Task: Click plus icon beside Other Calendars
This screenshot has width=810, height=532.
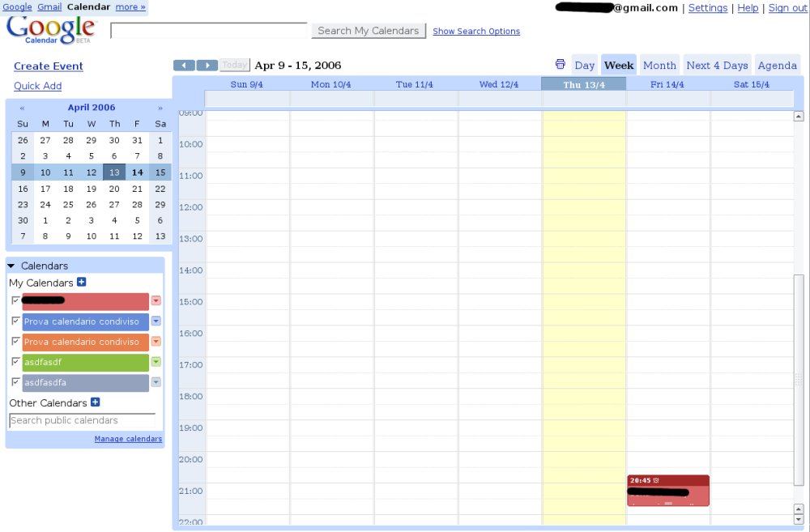Action: point(95,402)
